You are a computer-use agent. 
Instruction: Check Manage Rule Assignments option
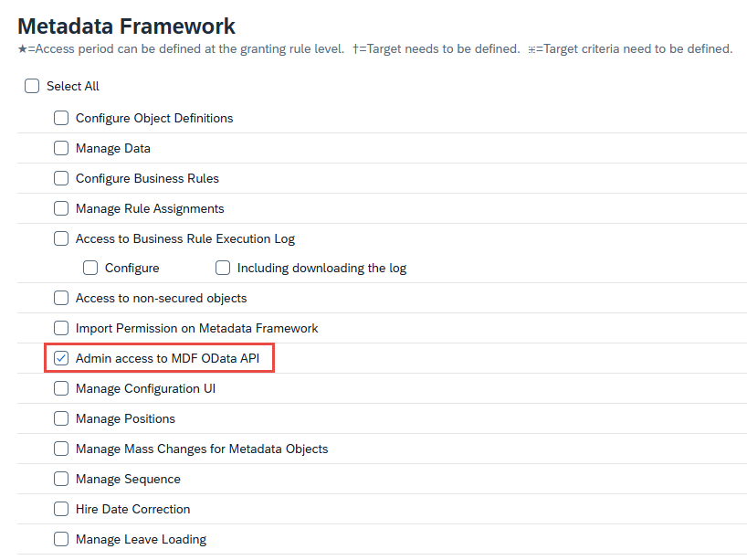point(61,208)
